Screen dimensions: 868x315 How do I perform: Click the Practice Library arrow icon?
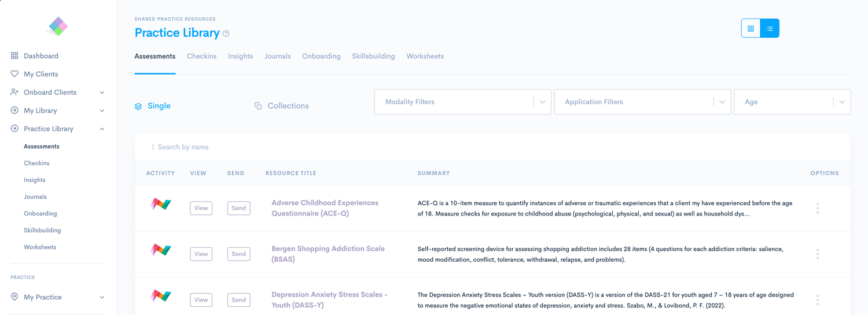click(14, 129)
